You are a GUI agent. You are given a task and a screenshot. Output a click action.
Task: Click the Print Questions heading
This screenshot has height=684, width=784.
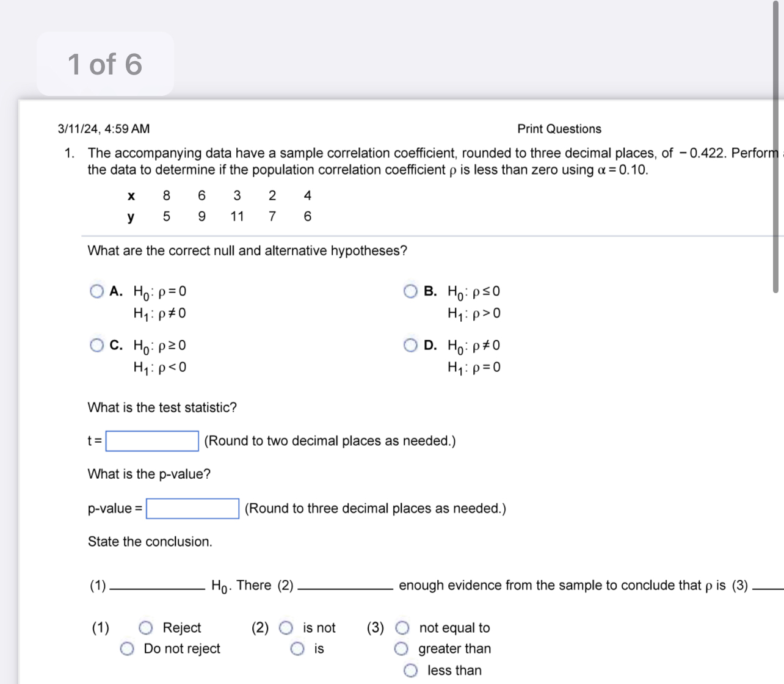[559, 128]
